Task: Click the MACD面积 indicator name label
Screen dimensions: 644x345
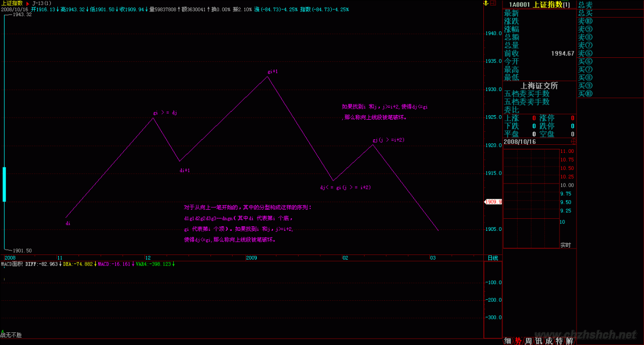Action: 12,264
